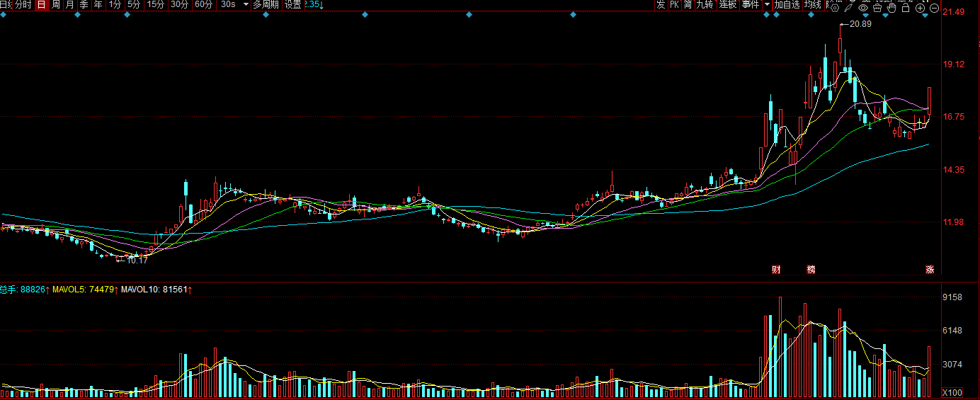This screenshot has height=400, width=980.
Task: Click the 20.89 high price label
Action: (x=860, y=24)
